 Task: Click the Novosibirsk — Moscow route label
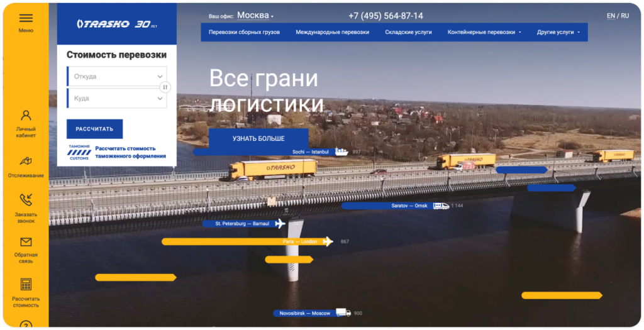pos(305,313)
